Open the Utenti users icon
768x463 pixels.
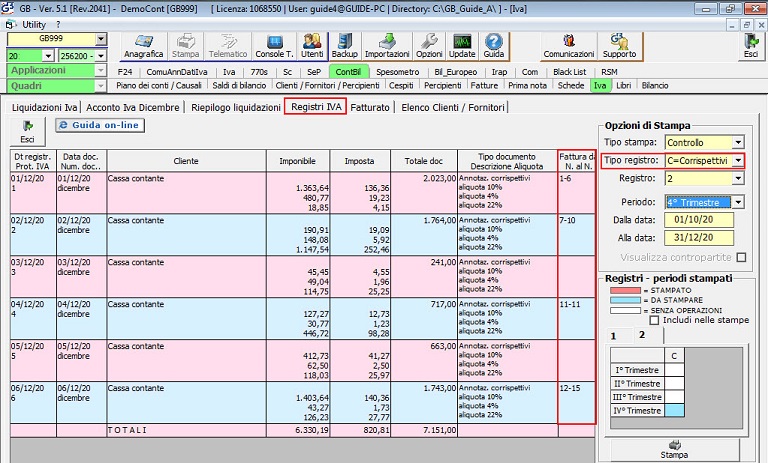click(x=312, y=47)
